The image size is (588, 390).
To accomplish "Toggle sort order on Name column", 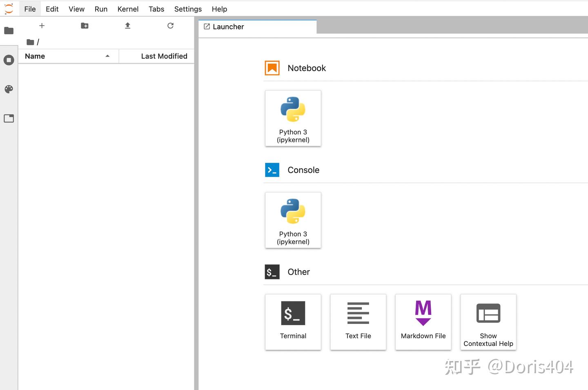I will 68,56.
